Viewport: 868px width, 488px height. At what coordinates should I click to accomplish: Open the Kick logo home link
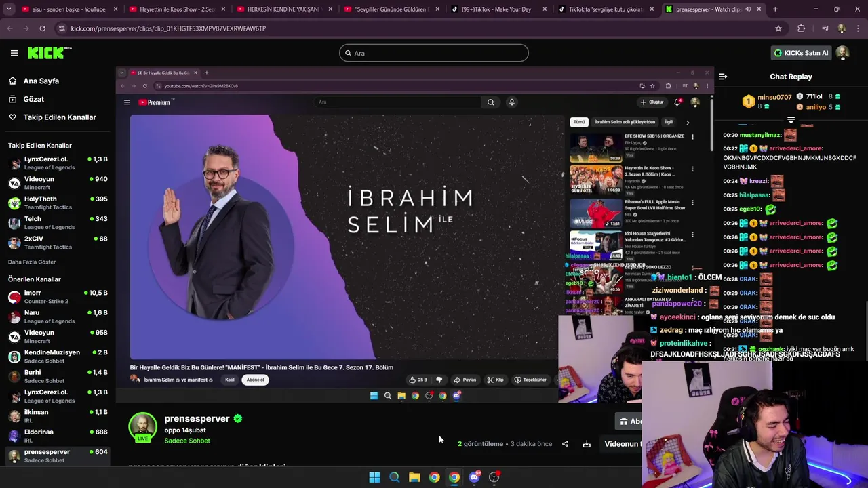[50, 53]
